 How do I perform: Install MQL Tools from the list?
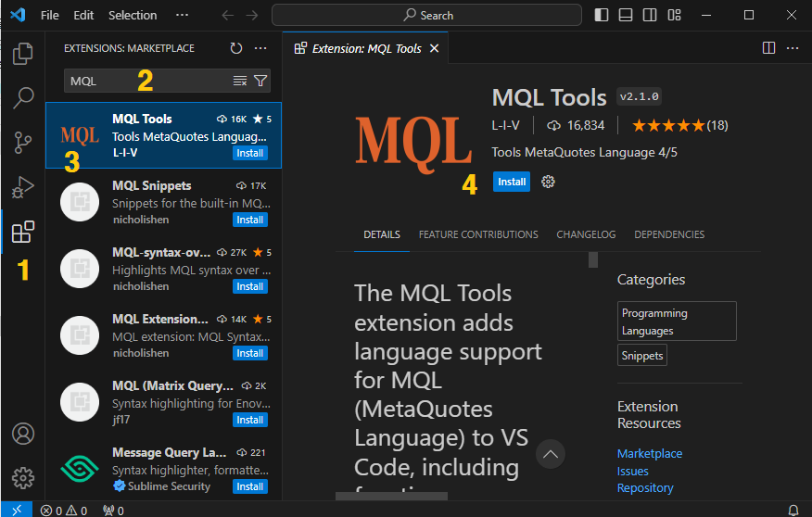250,153
